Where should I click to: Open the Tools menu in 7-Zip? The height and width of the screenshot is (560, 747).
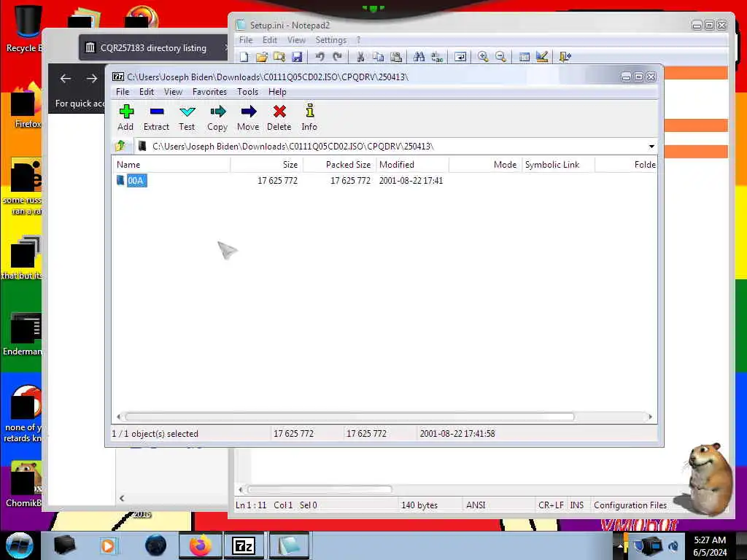pyautogui.click(x=248, y=92)
